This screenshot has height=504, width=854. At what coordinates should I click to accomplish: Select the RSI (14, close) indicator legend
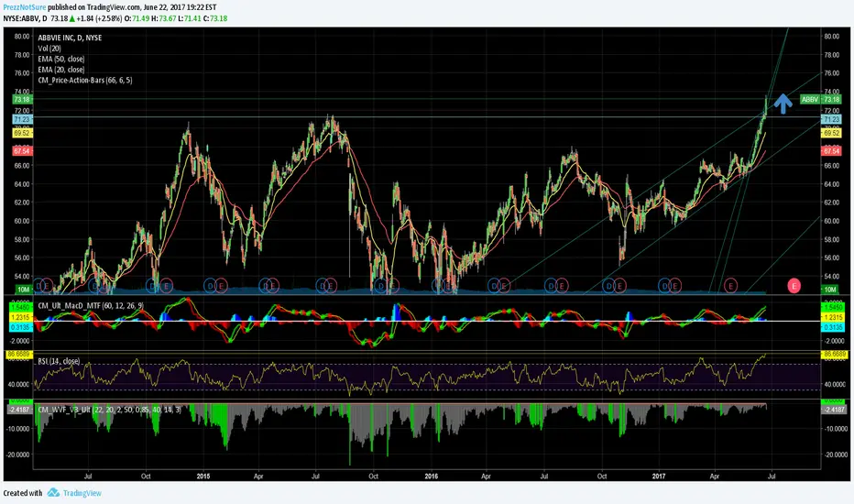(x=59, y=361)
